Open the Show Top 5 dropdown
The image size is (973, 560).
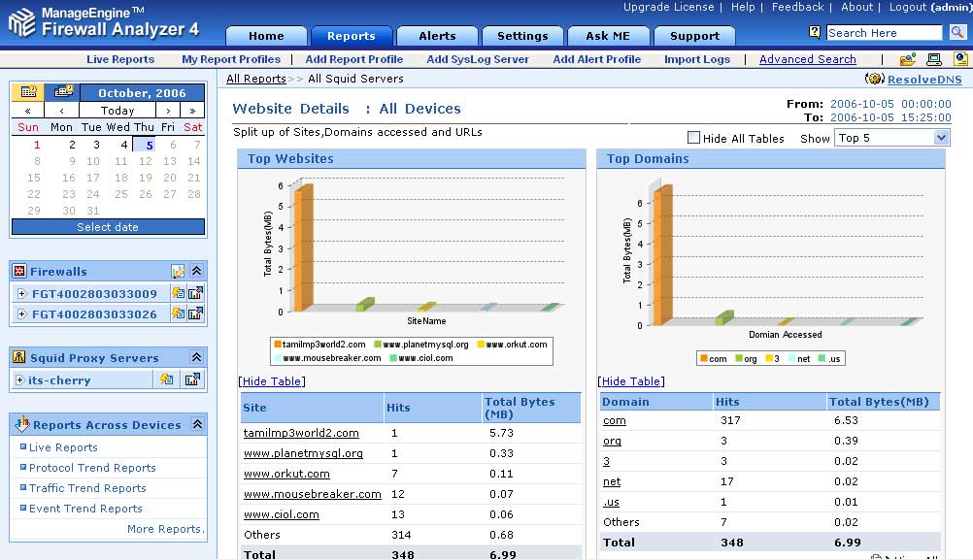pos(891,138)
